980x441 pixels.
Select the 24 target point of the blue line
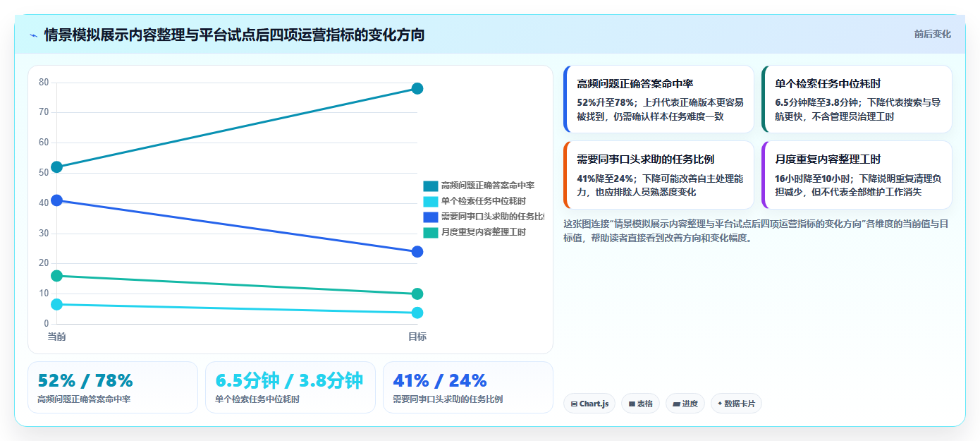pos(417,252)
